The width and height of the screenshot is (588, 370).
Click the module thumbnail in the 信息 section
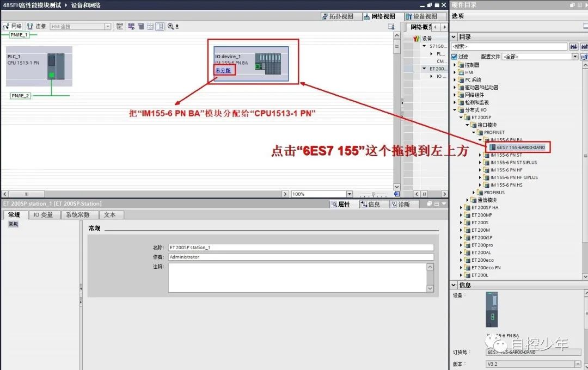pyautogui.click(x=492, y=310)
